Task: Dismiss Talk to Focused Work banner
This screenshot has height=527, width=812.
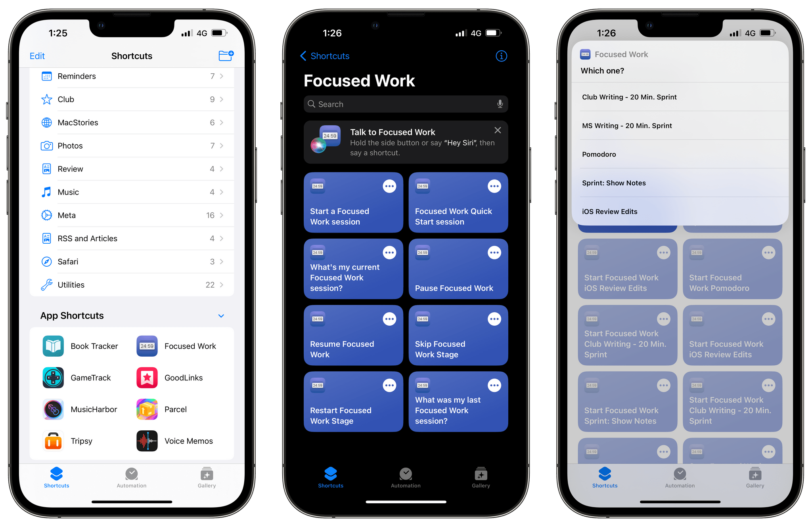Action: tap(498, 131)
